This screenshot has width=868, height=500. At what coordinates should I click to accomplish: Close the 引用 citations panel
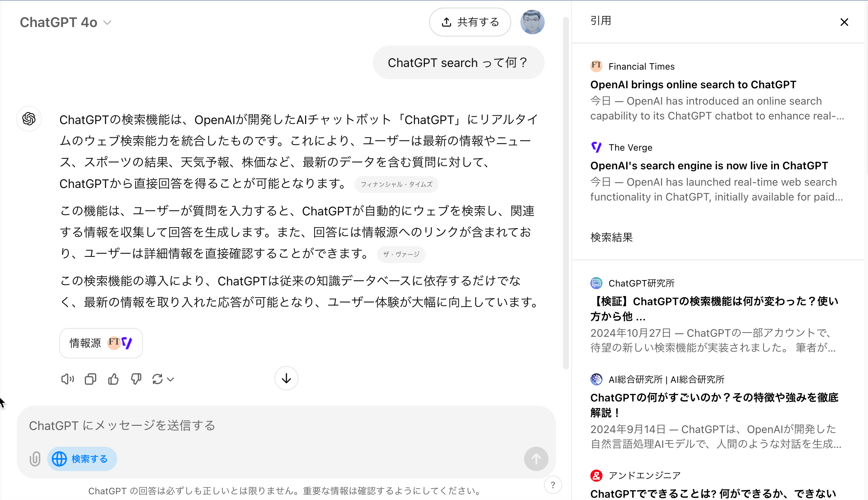pos(844,22)
